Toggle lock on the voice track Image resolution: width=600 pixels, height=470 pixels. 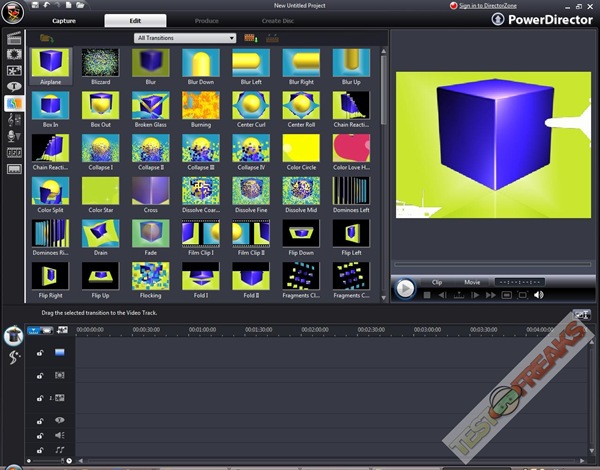[x=39, y=435]
